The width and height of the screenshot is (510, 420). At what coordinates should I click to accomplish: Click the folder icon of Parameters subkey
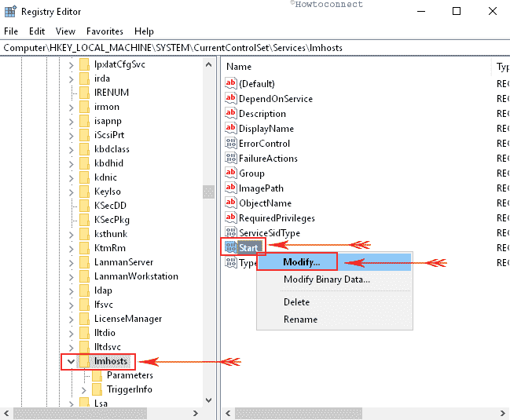(x=97, y=375)
